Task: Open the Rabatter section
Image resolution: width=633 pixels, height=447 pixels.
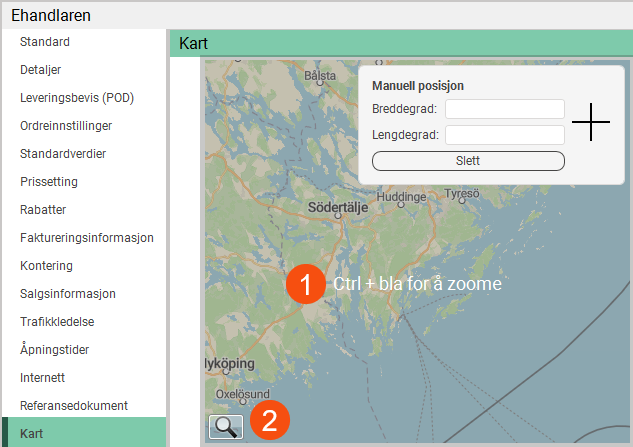Action: [x=43, y=210]
